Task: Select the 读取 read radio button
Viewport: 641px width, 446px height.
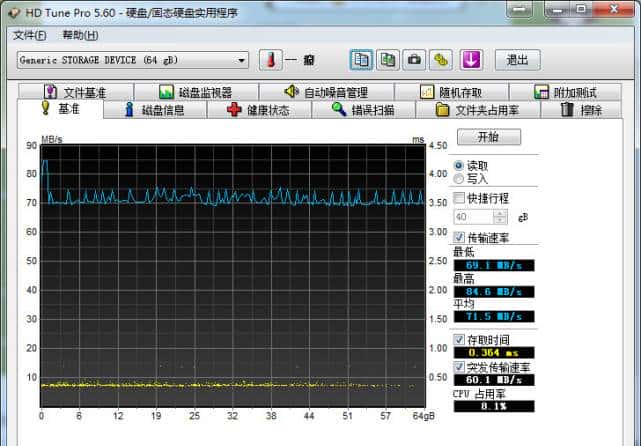Action: [x=459, y=166]
